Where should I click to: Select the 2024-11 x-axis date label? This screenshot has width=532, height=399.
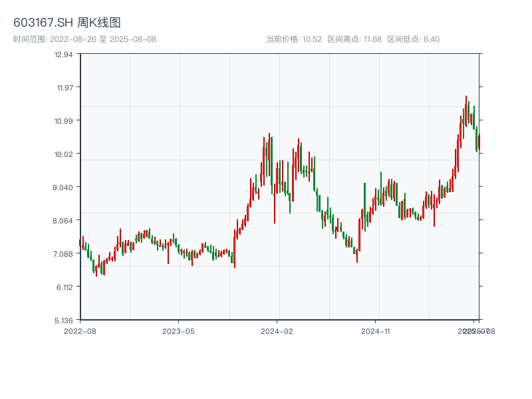pyautogui.click(x=376, y=331)
